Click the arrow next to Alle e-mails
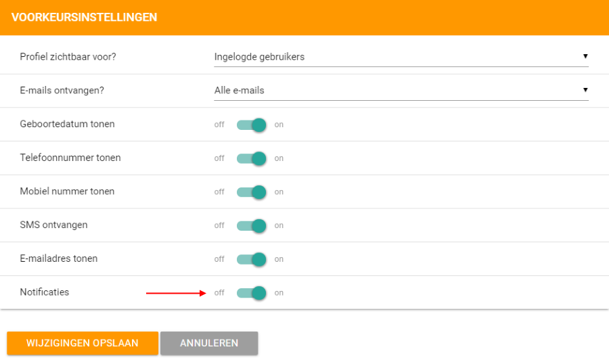 point(585,90)
